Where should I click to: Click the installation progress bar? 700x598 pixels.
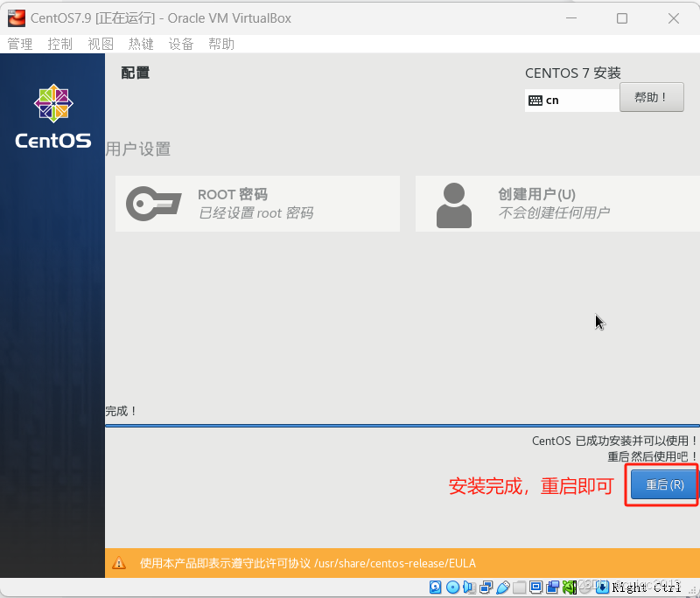point(402,426)
